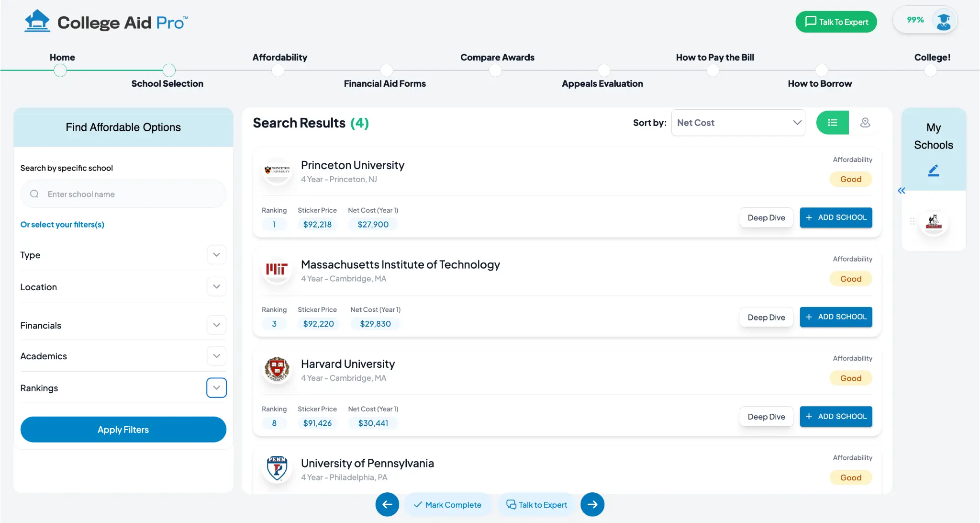Expand the Financials filter
The width and height of the screenshot is (980, 523).
tap(216, 325)
